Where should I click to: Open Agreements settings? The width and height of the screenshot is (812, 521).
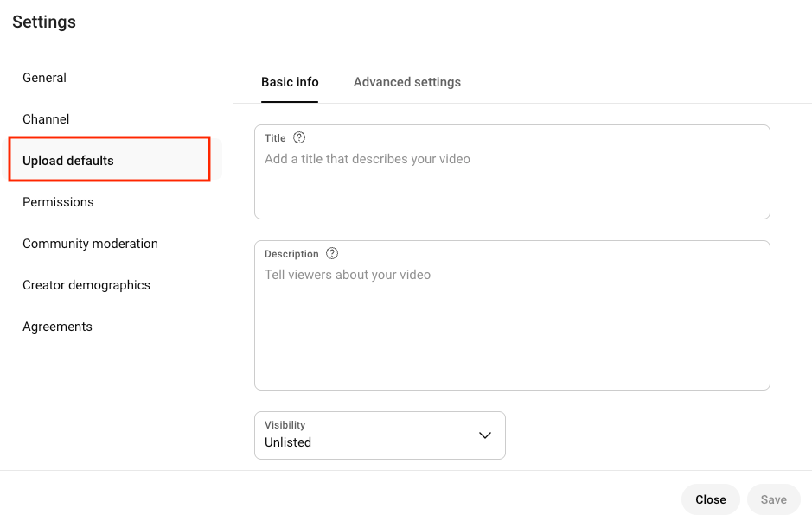tap(57, 326)
